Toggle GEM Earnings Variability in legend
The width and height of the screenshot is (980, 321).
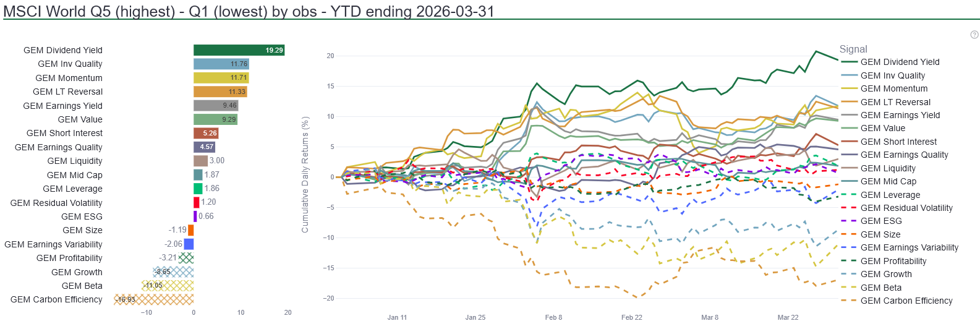tap(909, 247)
